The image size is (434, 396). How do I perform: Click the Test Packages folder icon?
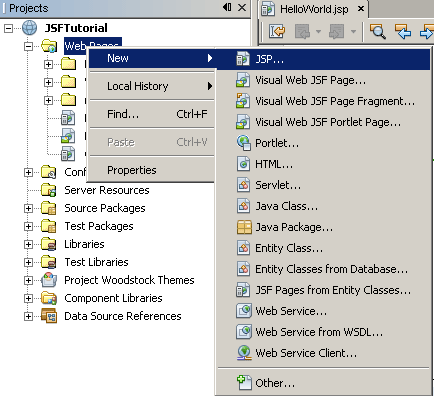(49, 226)
